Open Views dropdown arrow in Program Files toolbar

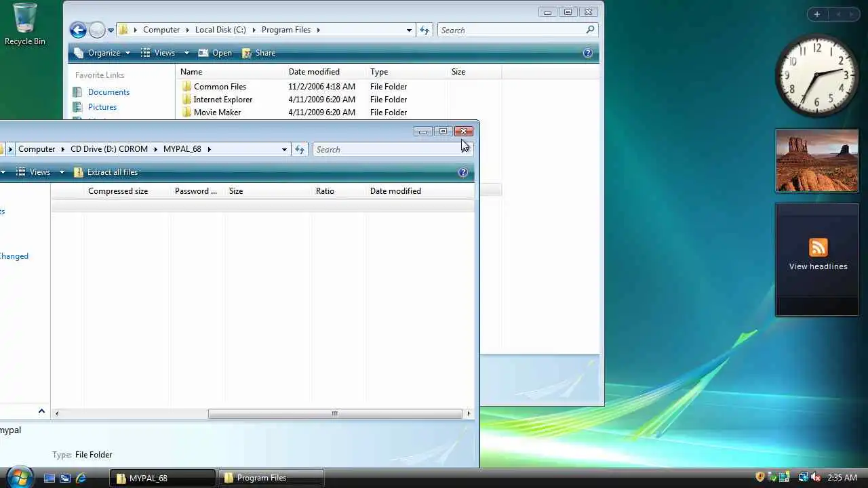pos(186,53)
